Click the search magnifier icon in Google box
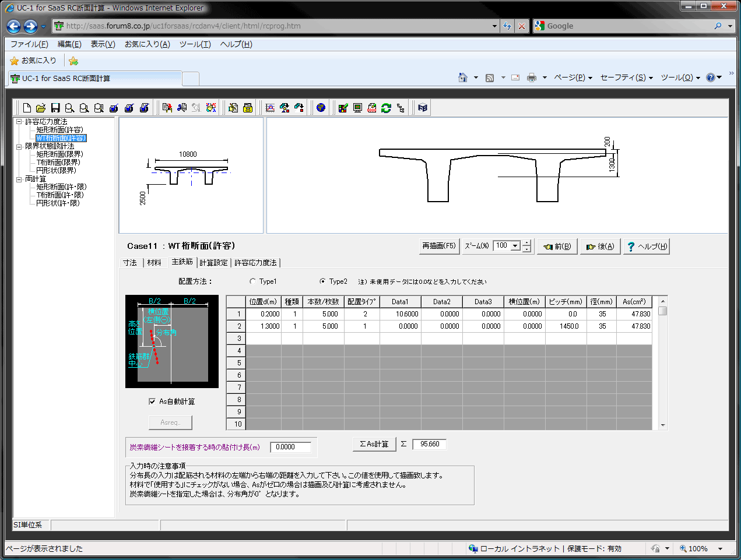Viewport: 741px width, 560px height. point(718,26)
